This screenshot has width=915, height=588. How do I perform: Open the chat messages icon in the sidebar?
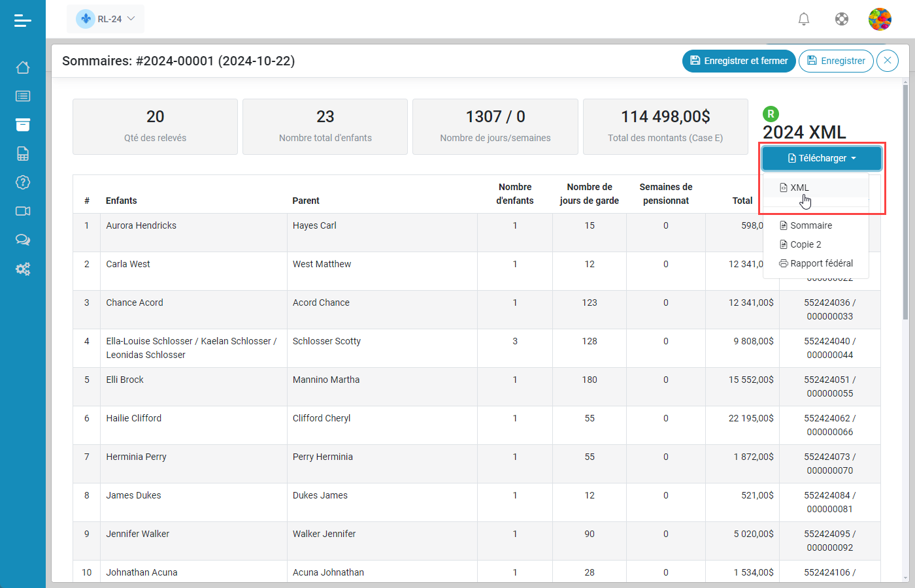23,240
